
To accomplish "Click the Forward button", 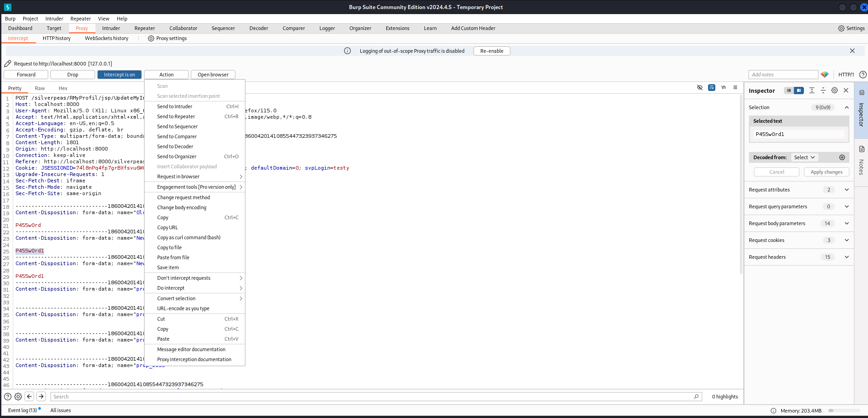I will tap(26, 75).
